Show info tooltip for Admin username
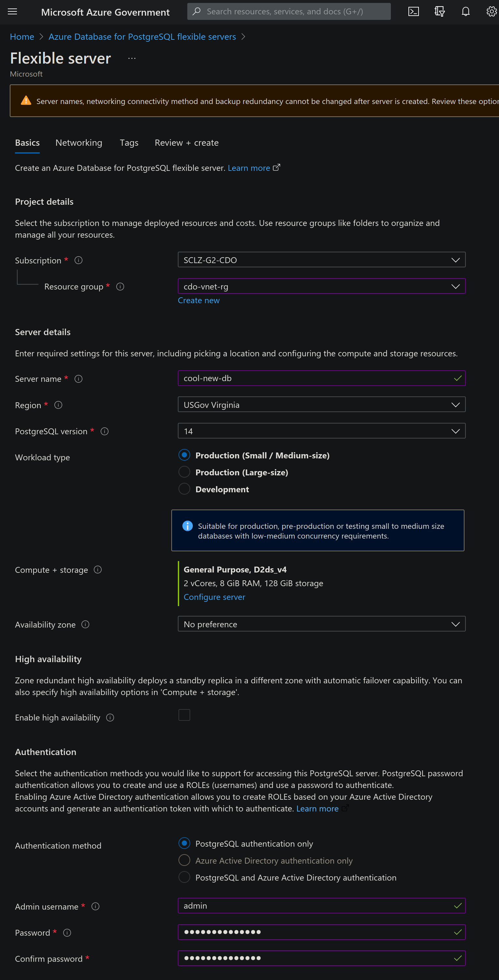The image size is (499, 980). pyautogui.click(x=96, y=907)
